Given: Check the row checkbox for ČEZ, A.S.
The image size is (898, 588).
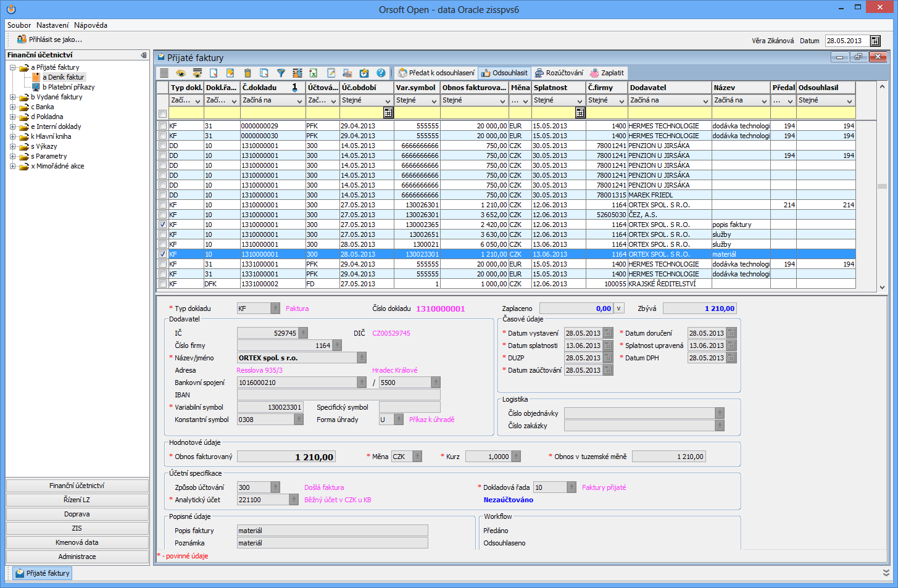Looking at the screenshot, I should click(162, 215).
